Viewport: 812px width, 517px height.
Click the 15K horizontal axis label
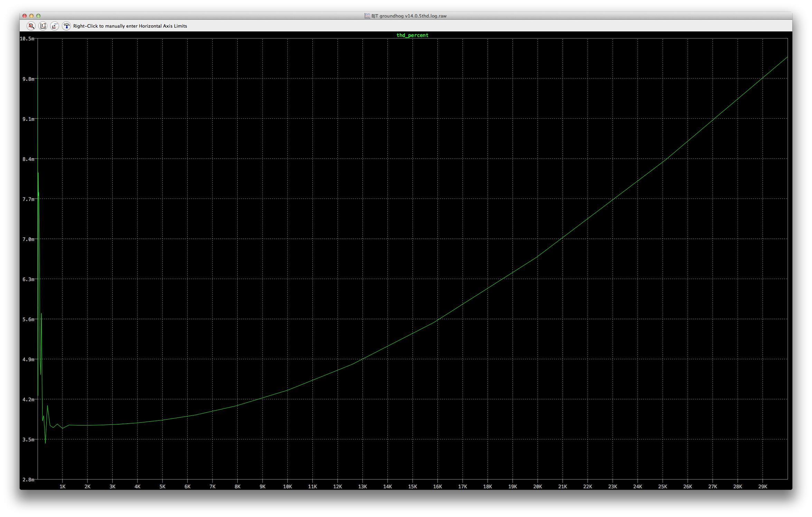[413, 487]
